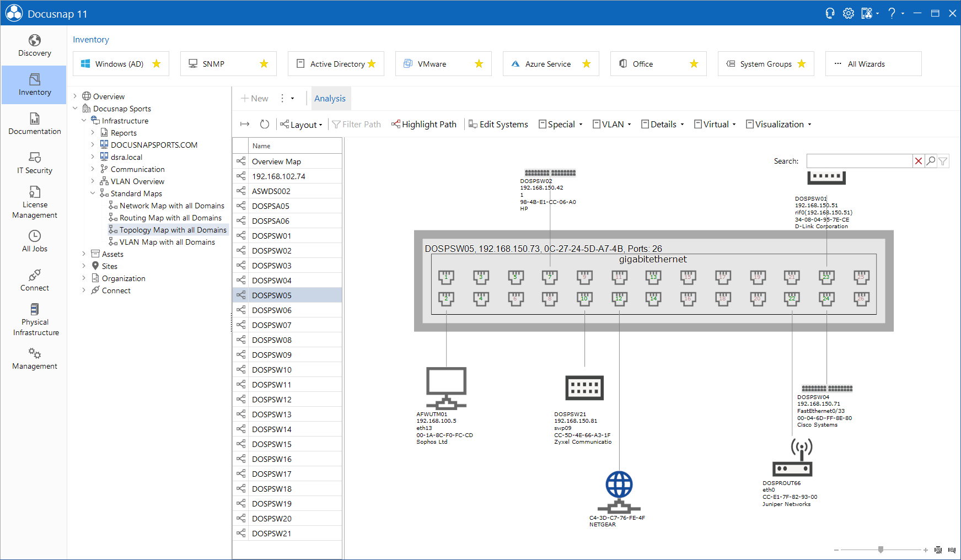Toggle VMware favorite star
Image resolution: width=961 pixels, height=560 pixels.
point(479,64)
